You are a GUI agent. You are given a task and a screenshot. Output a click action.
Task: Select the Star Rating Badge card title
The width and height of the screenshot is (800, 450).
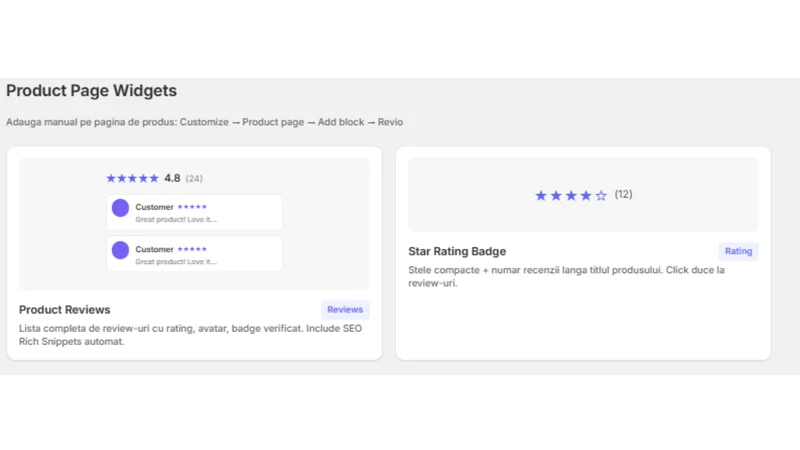click(457, 252)
